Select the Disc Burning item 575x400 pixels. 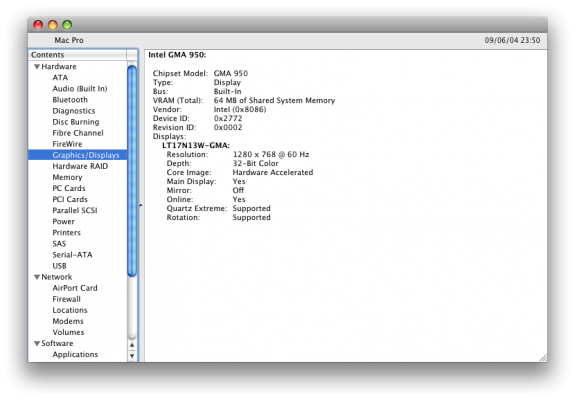(76, 122)
